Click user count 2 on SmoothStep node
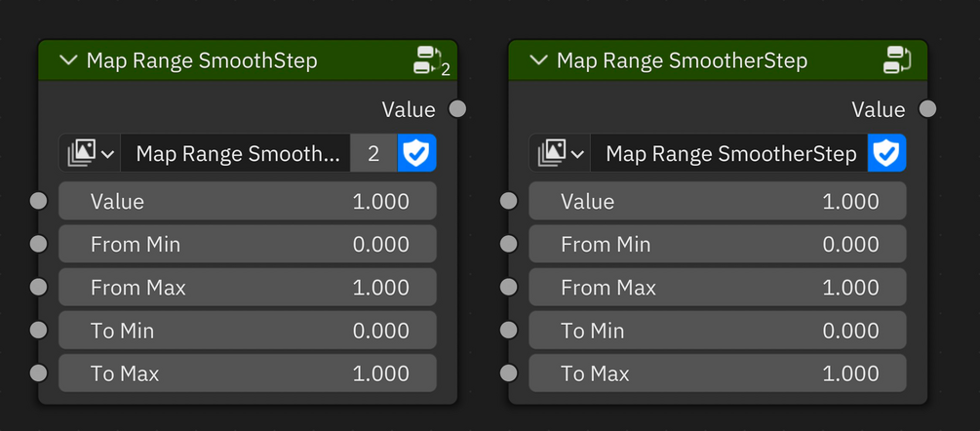 pyautogui.click(x=373, y=153)
